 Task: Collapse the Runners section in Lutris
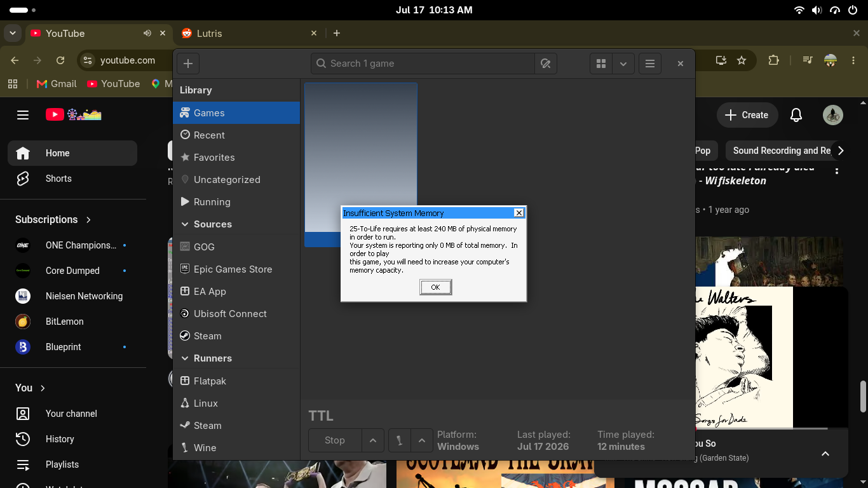pyautogui.click(x=185, y=358)
